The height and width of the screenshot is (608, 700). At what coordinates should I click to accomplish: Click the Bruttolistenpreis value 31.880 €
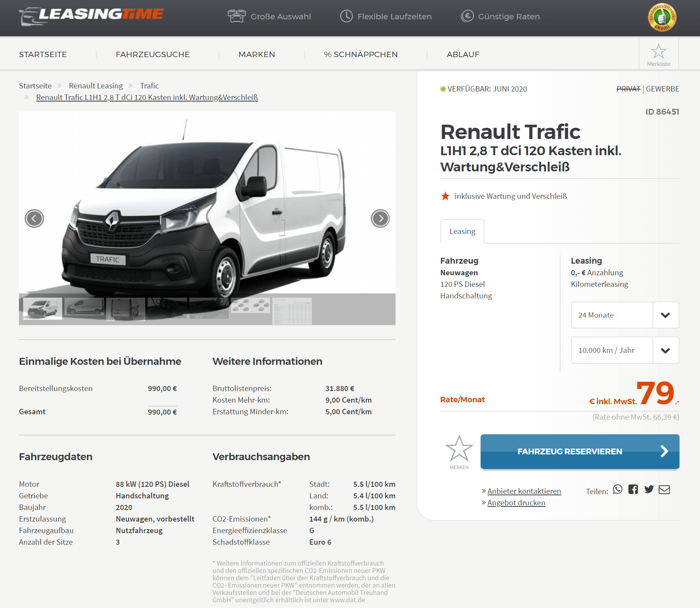coord(340,388)
